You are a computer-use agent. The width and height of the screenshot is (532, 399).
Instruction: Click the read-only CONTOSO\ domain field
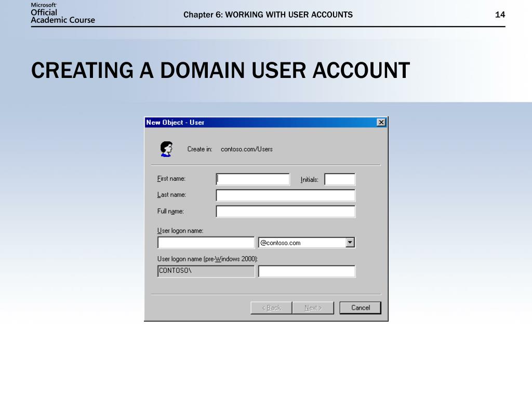pyautogui.click(x=206, y=271)
